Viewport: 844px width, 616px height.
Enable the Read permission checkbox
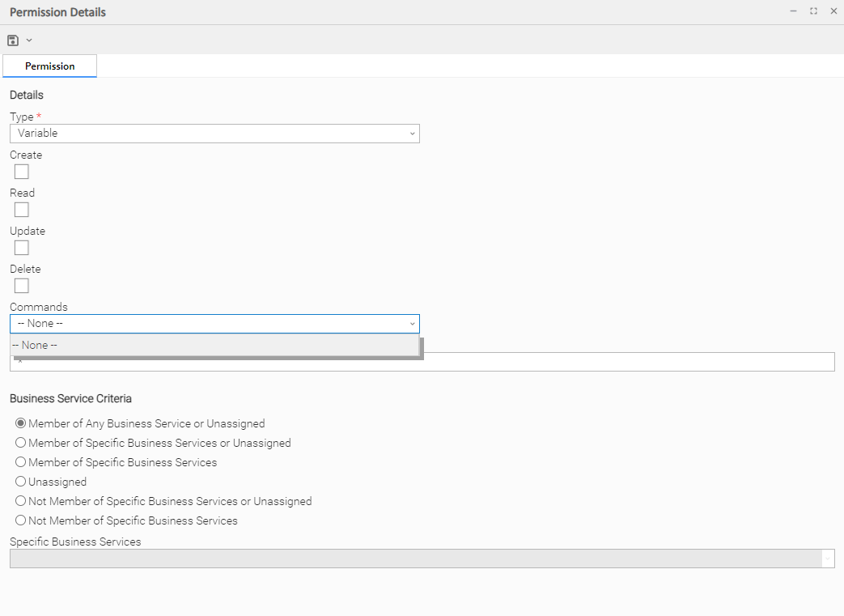pyautogui.click(x=22, y=210)
